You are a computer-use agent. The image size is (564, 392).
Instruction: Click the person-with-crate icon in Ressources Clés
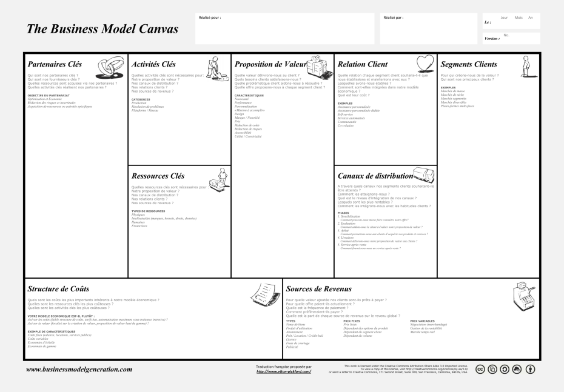219,181
